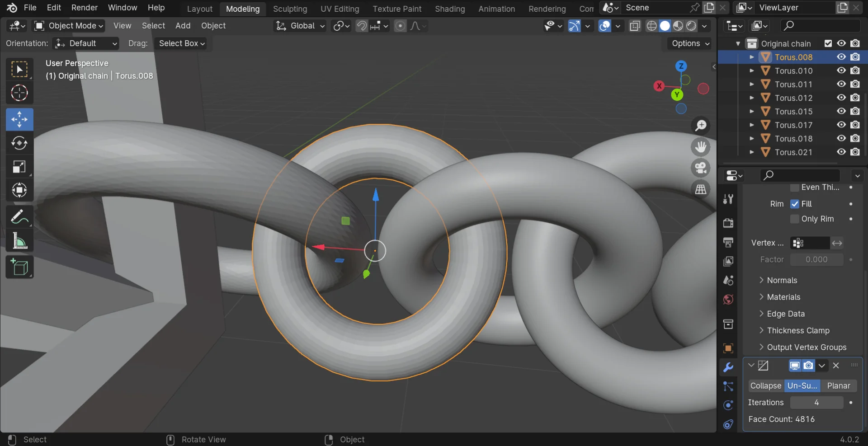Open the Modifiers wrench properties tab

(x=728, y=367)
